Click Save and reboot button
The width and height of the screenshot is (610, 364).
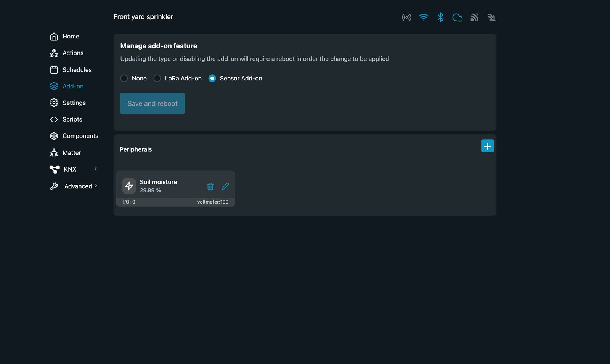152,103
